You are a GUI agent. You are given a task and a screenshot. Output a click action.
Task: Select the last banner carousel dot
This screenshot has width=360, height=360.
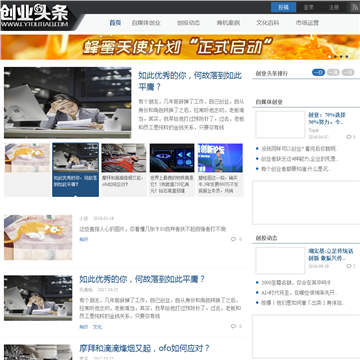(347, 57)
